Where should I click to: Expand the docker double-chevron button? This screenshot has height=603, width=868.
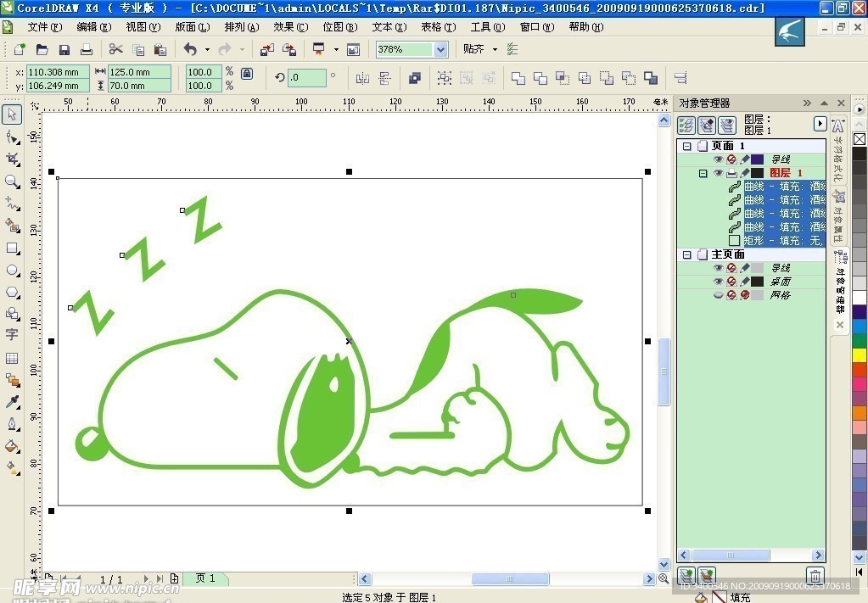[x=807, y=103]
